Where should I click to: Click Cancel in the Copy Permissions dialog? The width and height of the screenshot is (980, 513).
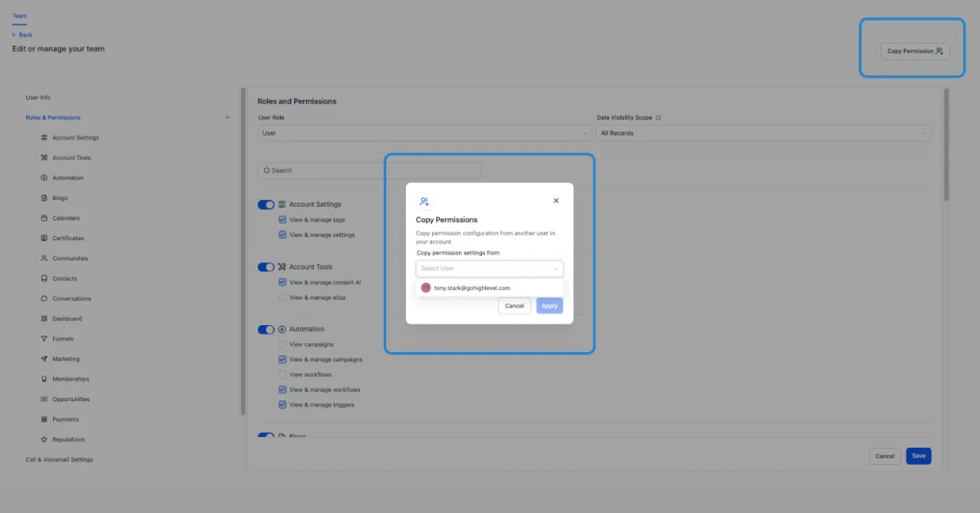pyautogui.click(x=514, y=306)
